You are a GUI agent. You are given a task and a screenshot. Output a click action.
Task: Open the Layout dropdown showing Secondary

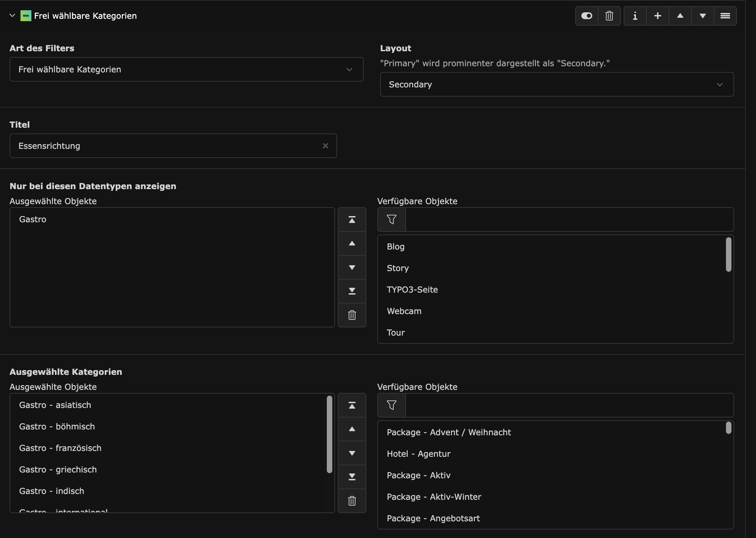point(557,84)
